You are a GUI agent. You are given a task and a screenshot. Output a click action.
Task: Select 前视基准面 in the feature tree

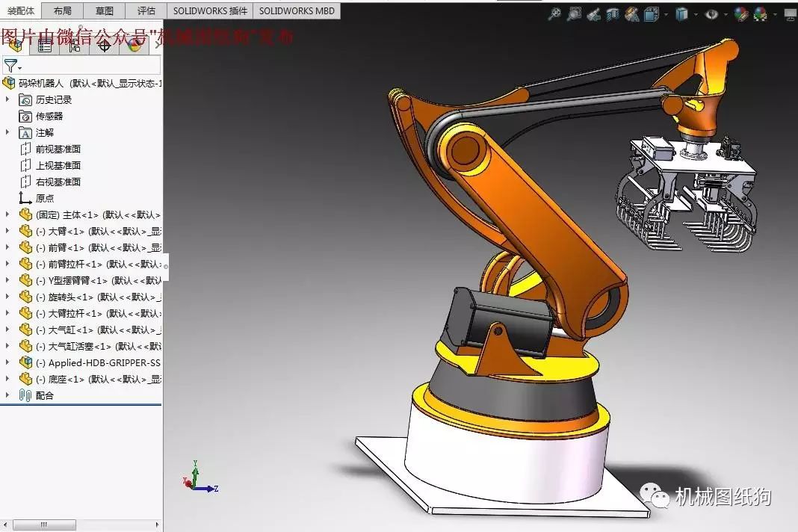pos(58,149)
